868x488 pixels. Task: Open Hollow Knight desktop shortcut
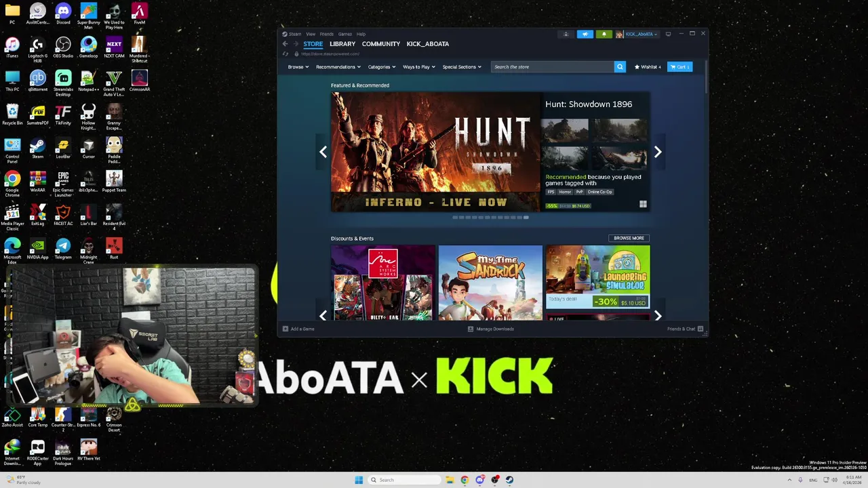coord(88,117)
